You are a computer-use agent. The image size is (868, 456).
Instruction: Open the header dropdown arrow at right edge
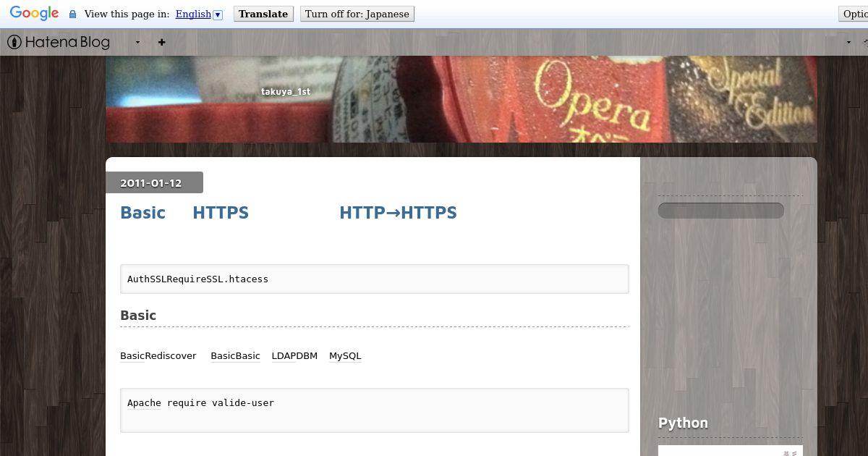(848, 42)
